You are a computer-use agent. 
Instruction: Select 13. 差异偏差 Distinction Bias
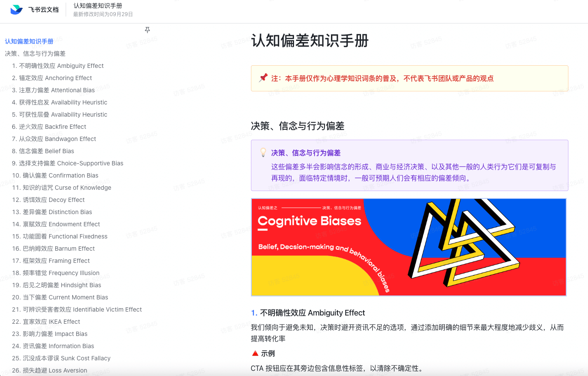[52, 212]
